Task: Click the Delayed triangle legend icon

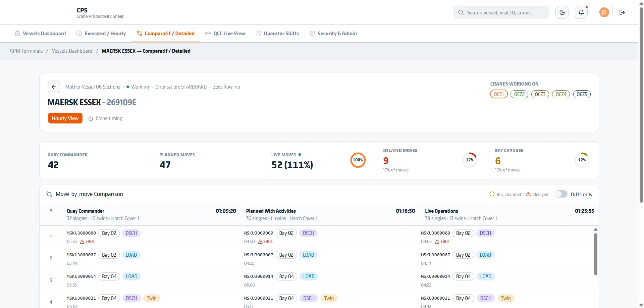Action: 528,194
